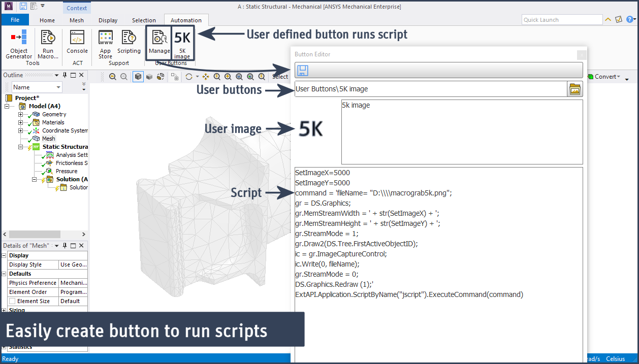Select the Automation ribbon tab
Screen dimensions: 639x364
click(186, 20)
